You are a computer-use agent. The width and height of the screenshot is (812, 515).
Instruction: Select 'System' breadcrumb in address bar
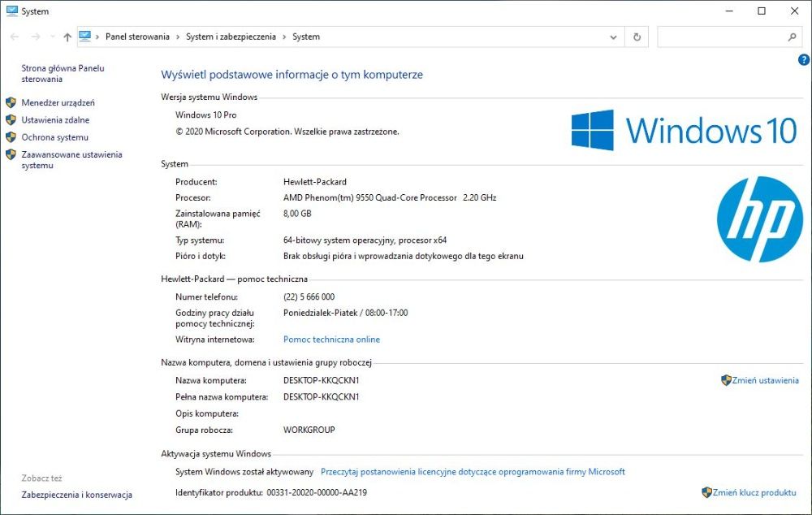306,37
